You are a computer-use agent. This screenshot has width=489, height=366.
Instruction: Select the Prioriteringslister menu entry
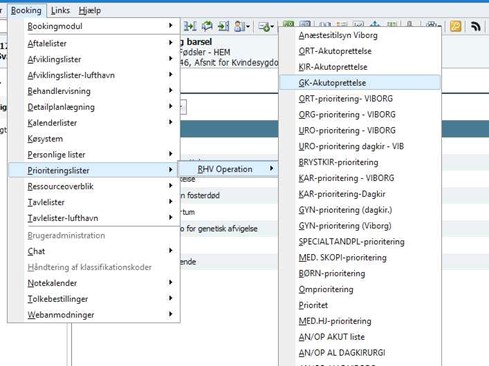(94, 170)
